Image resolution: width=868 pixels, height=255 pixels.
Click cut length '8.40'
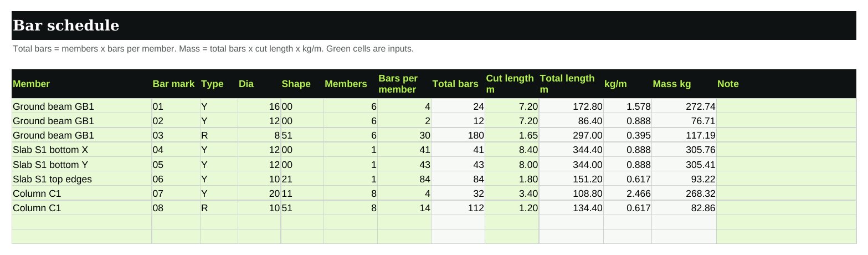tap(512, 150)
